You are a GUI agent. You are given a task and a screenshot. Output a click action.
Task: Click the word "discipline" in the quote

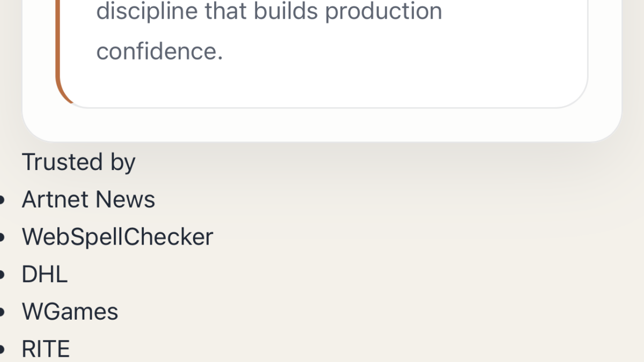click(147, 11)
